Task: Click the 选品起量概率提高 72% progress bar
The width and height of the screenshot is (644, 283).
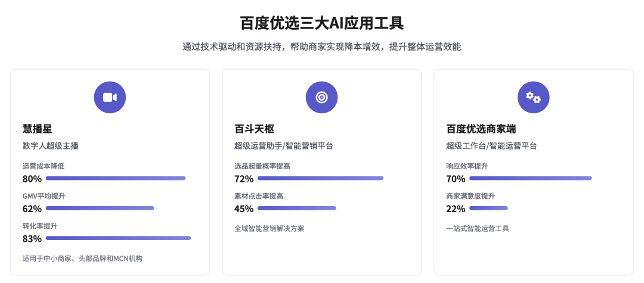Action: pyautogui.click(x=320, y=178)
